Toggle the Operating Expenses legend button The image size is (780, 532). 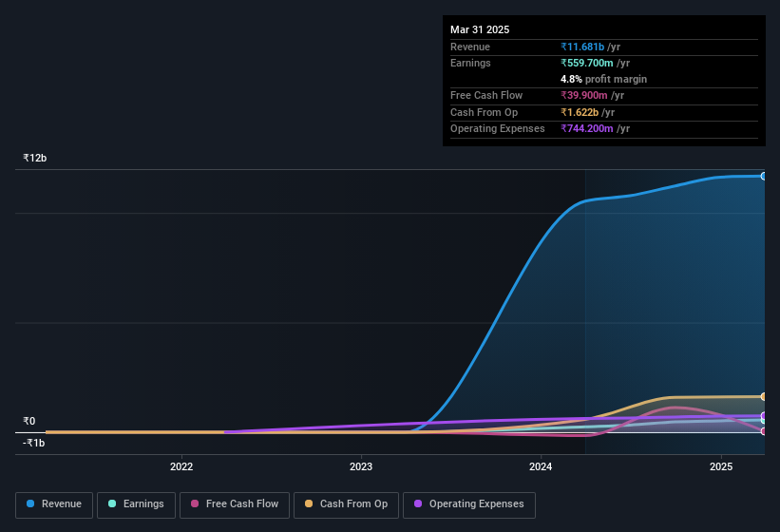tap(469, 504)
